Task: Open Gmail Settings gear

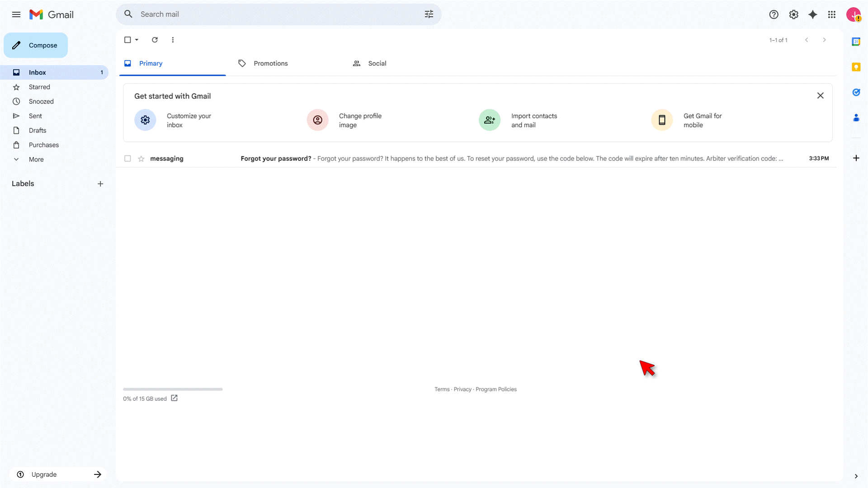Action: tap(793, 14)
